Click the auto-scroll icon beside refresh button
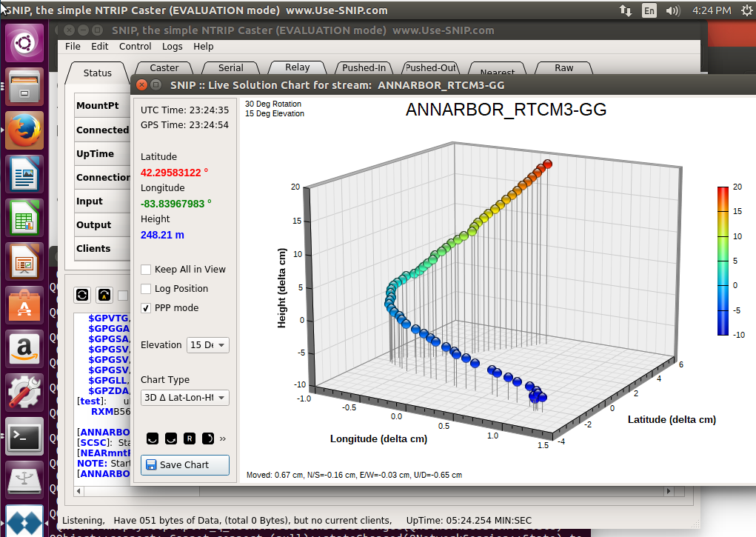 tap(104, 295)
